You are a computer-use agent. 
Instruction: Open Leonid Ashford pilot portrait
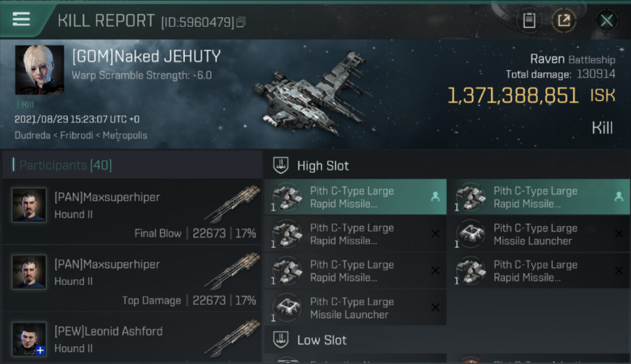pos(29,339)
